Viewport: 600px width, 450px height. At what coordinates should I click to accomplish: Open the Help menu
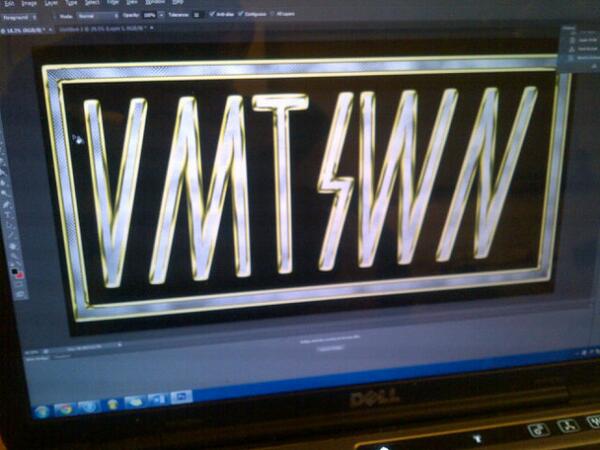tap(178, 2)
